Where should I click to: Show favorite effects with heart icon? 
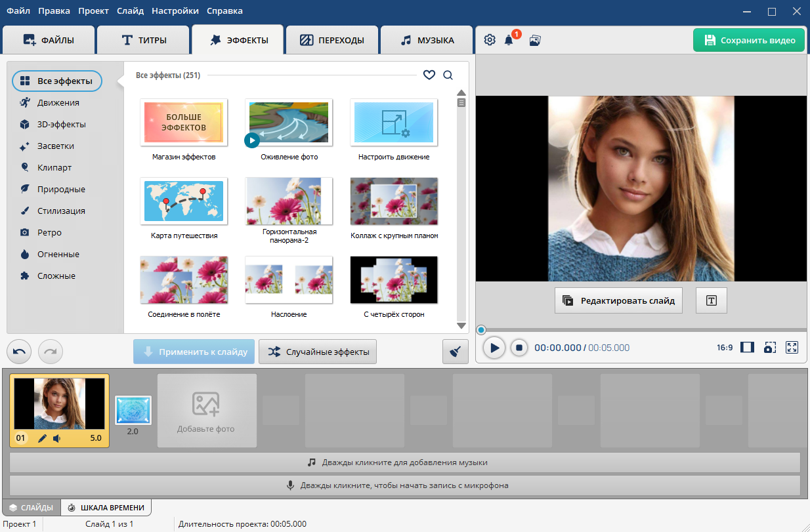pos(429,75)
